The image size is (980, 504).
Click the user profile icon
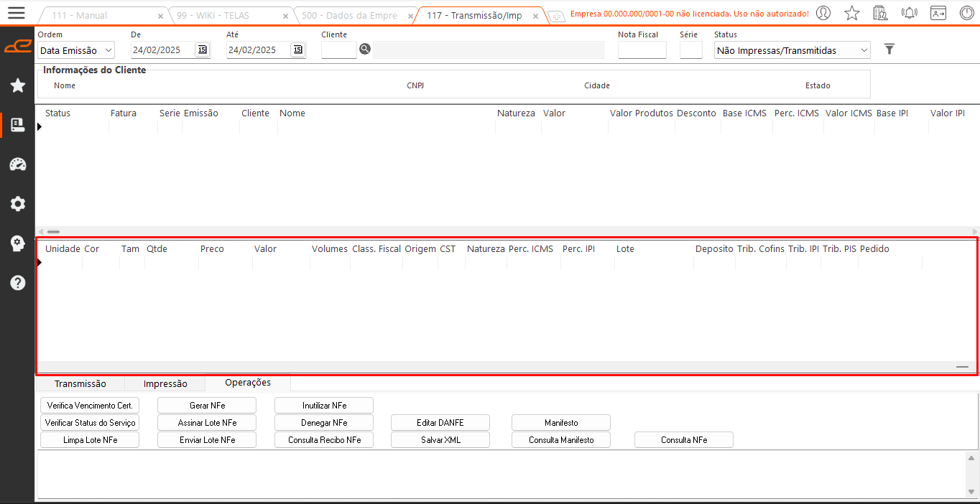(823, 13)
